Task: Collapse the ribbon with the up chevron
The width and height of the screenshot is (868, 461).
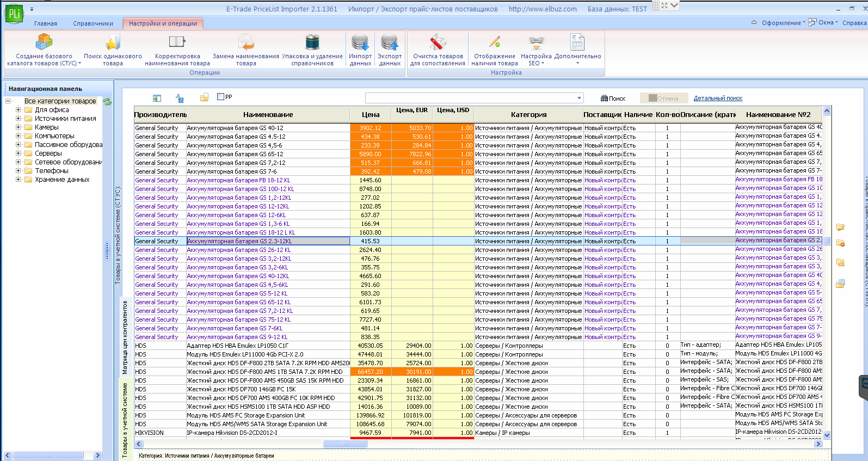Action: (x=754, y=23)
